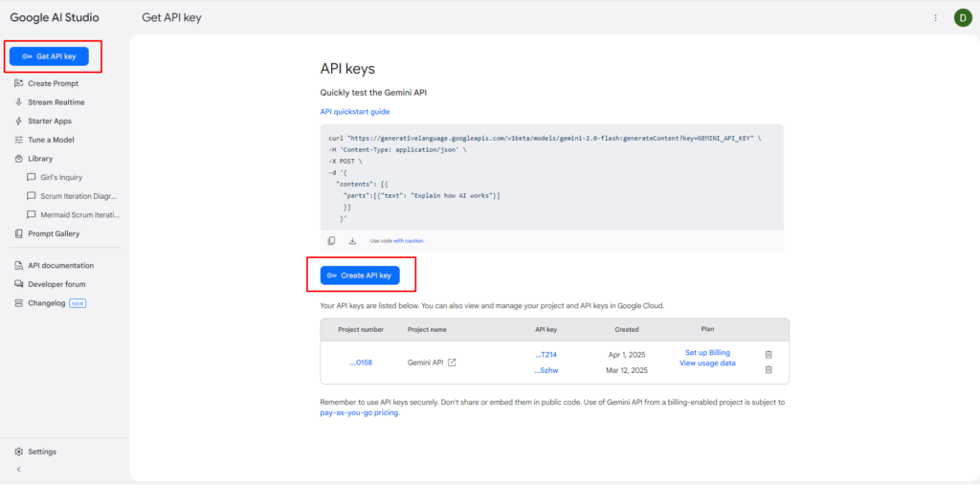Download the curl code snippet
The height and width of the screenshot is (485, 980).
click(x=352, y=241)
